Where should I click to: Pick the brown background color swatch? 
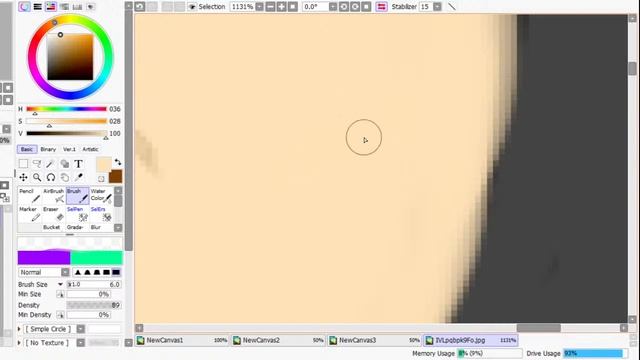116,176
